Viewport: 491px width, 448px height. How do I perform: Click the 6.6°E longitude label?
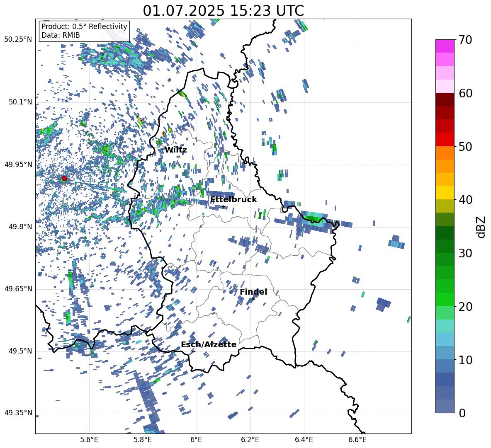pos(357,440)
